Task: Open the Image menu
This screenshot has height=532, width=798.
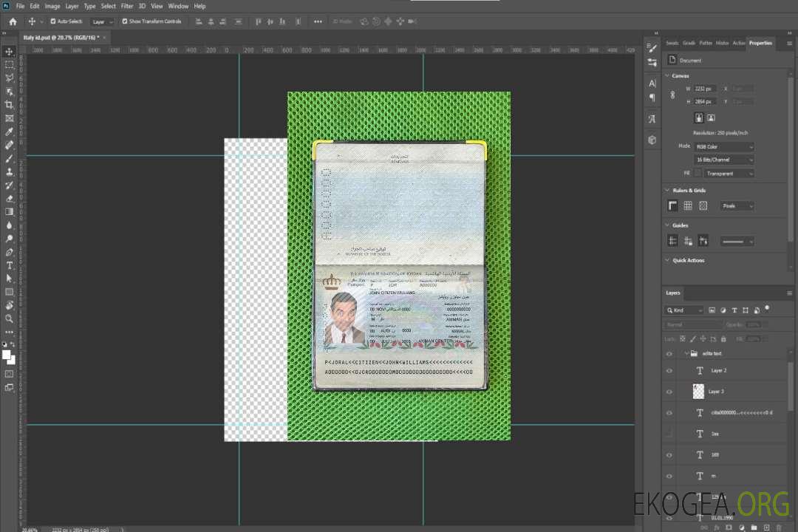Action: (52, 6)
